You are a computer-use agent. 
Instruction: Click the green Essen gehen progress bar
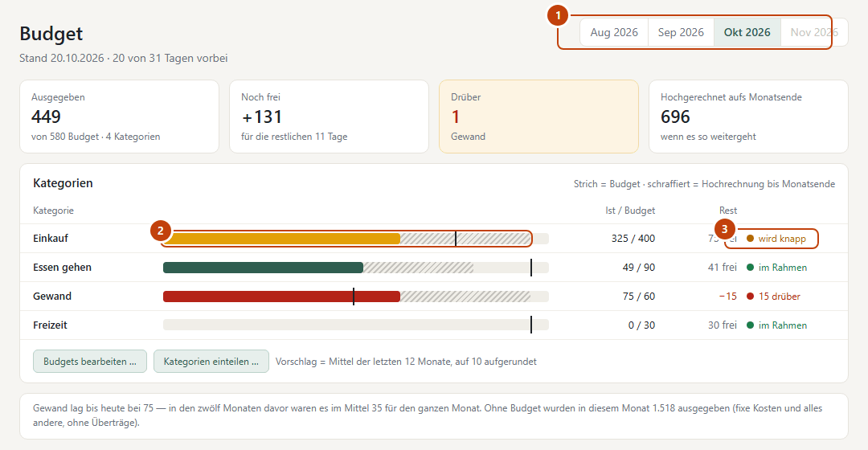point(356,268)
